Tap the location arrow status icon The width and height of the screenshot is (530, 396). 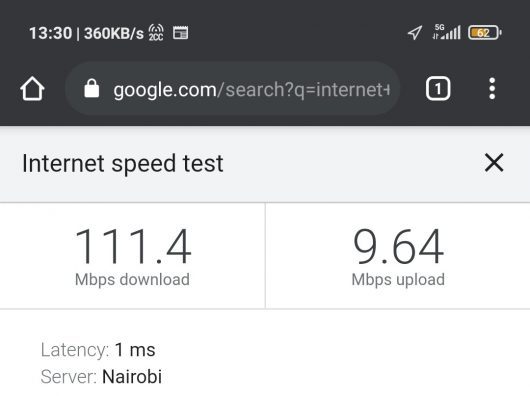tap(415, 33)
